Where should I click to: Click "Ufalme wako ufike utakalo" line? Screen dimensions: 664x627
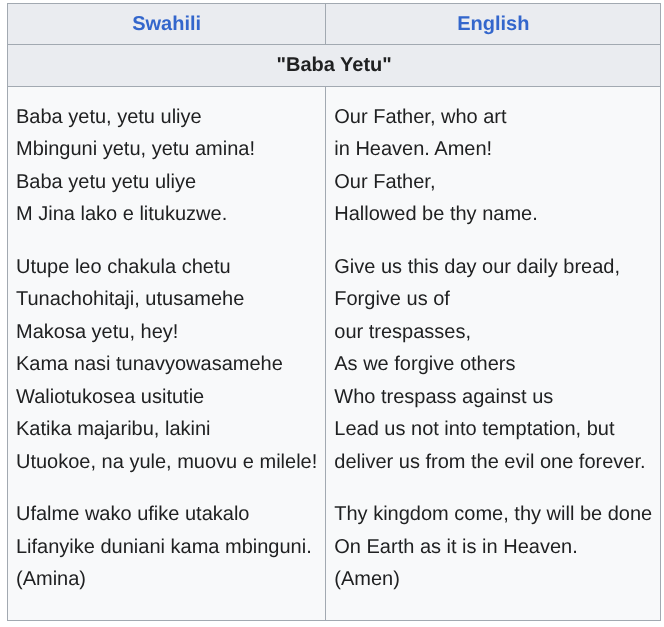tap(133, 514)
